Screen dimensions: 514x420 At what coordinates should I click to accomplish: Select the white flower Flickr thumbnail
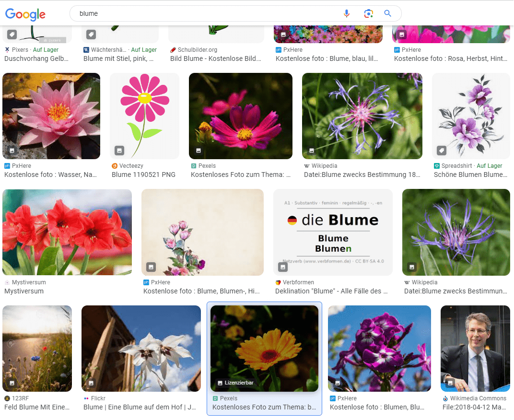[141, 348]
